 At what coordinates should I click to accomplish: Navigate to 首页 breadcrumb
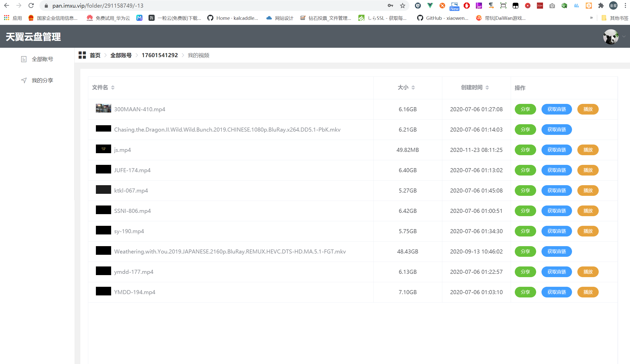(x=95, y=55)
